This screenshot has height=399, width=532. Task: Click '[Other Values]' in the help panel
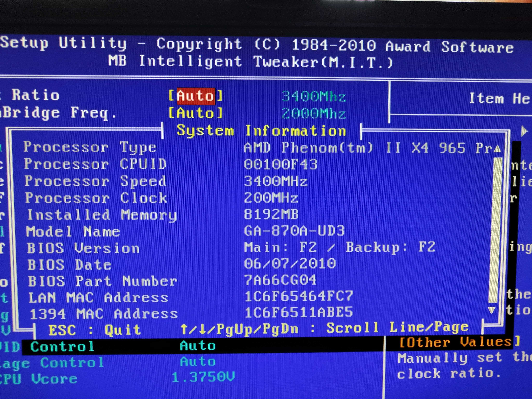[460, 342]
